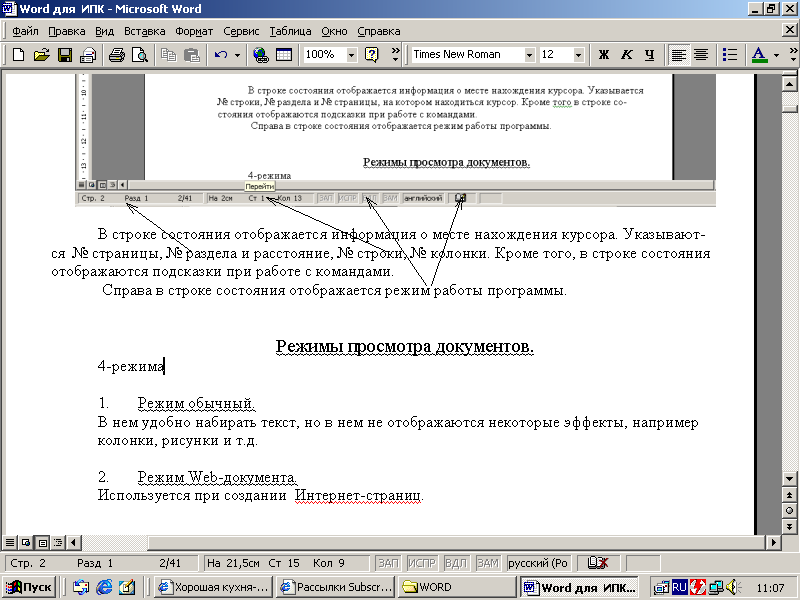Screen dimensions: 800x600
Task: Click the vertical scrollbar thumb
Action: (x=789, y=108)
